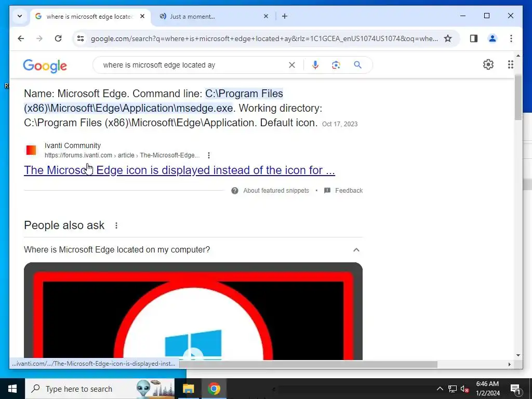Play the Windows video thumbnail
Viewport: 532px width, 399px height.
click(193, 354)
